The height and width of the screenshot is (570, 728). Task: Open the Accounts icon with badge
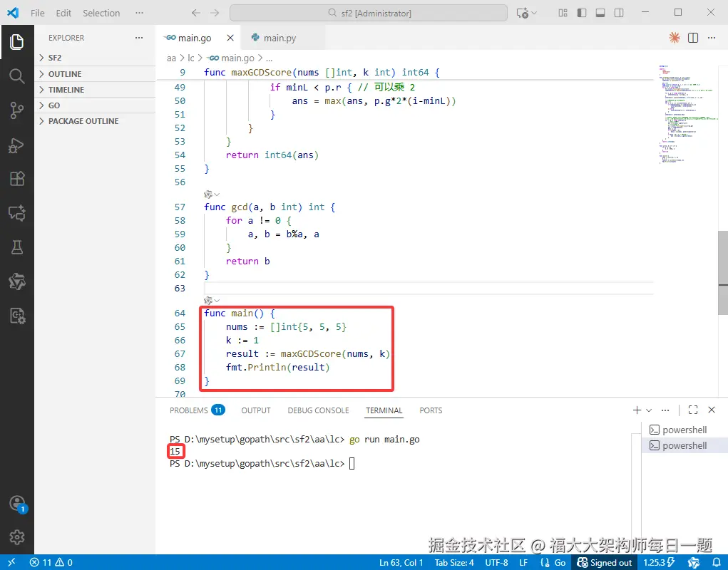tap(18, 504)
